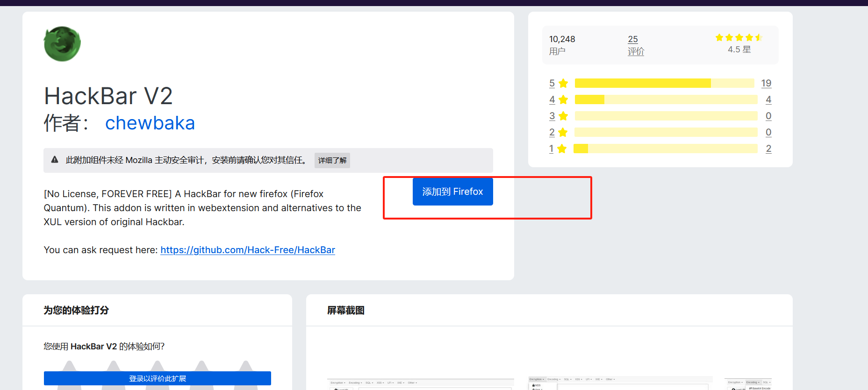The height and width of the screenshot is (390, 868).
Task: Click the star icon beside rating 5
Action: tap(563, 83)
